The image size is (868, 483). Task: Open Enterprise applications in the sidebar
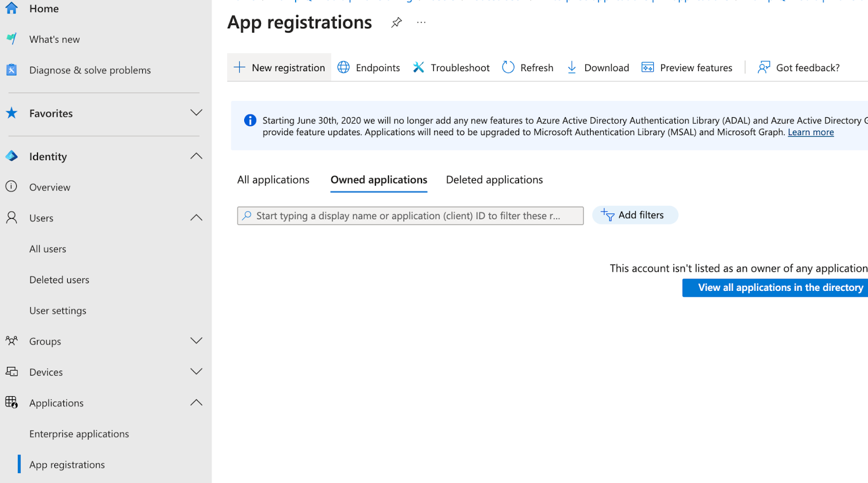79,434
